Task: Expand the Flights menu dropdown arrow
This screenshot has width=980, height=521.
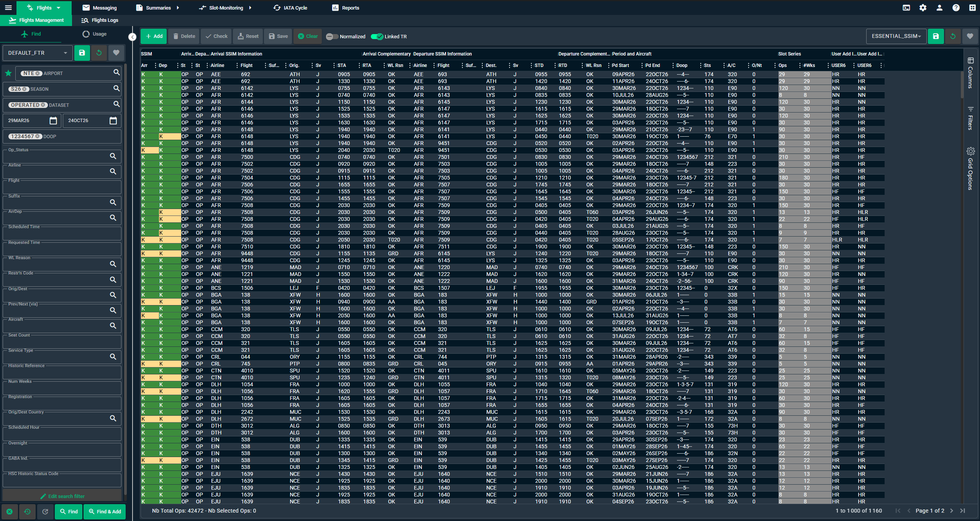Action: tap(59, 8)
